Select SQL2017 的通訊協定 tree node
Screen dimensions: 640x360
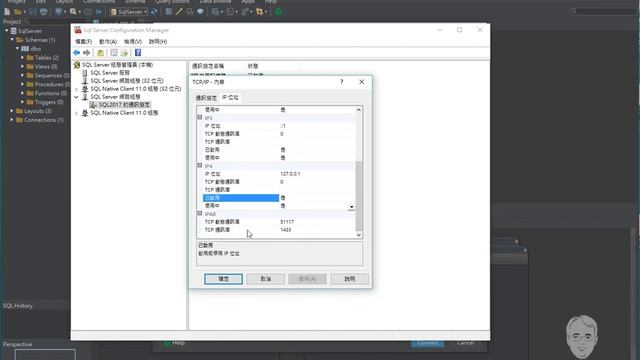click(x=124, y=105)
